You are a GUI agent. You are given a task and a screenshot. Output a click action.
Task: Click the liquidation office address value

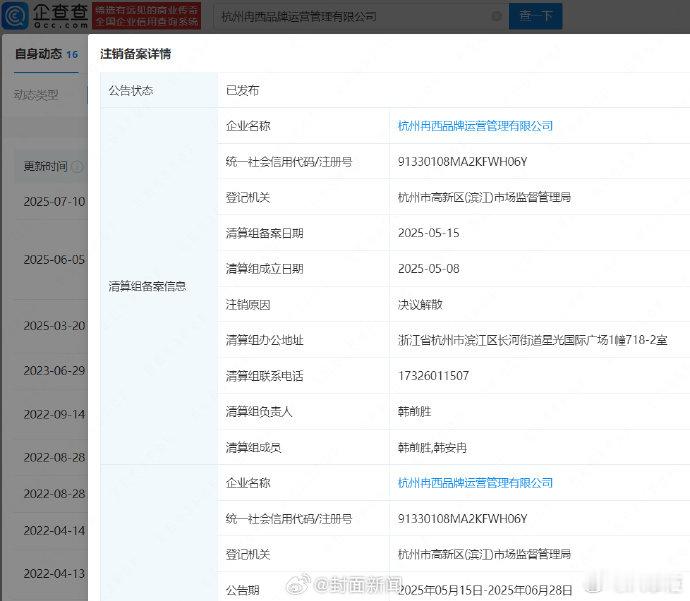pos(532,340)
